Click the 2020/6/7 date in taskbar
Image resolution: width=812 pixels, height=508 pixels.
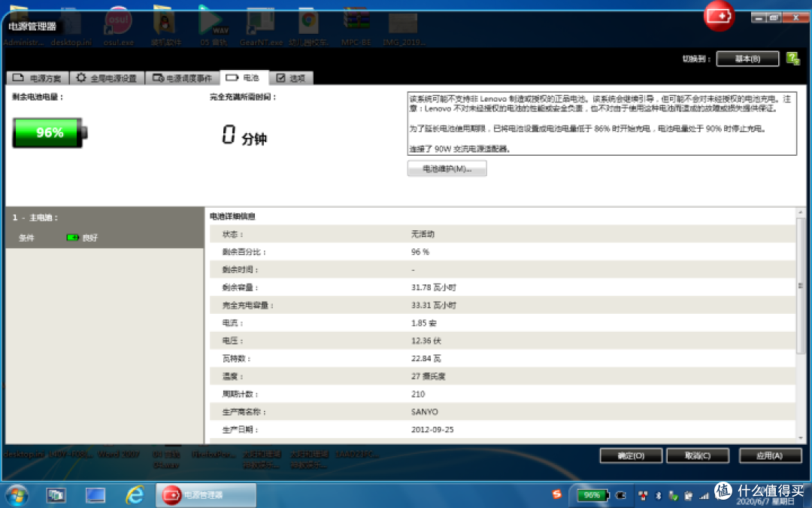tap(765, 502)
